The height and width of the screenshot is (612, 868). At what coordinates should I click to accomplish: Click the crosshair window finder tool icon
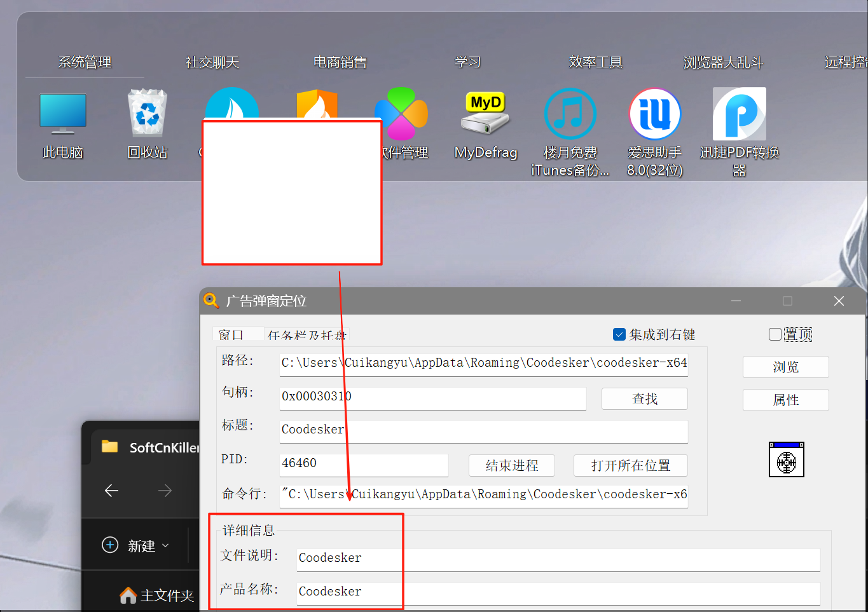786,459
